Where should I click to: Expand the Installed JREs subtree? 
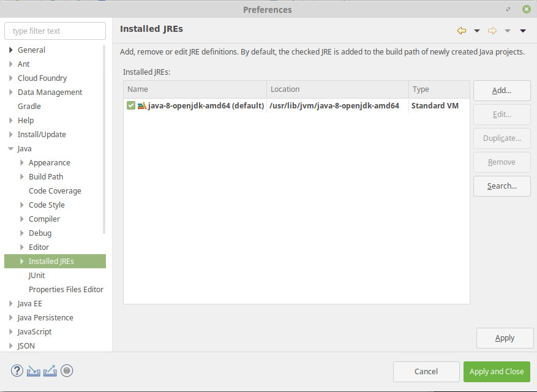point(22,262)
